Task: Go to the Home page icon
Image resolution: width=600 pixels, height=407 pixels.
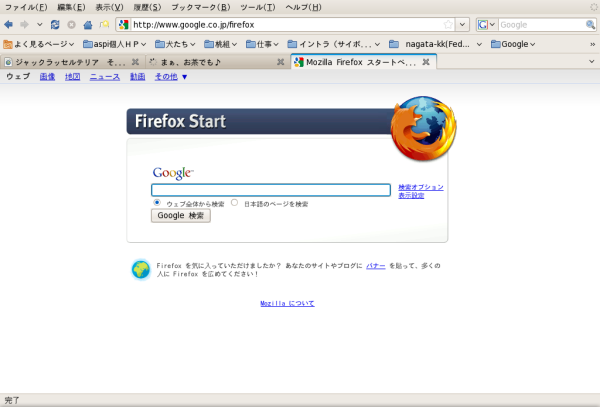Action: pos(88,25)
